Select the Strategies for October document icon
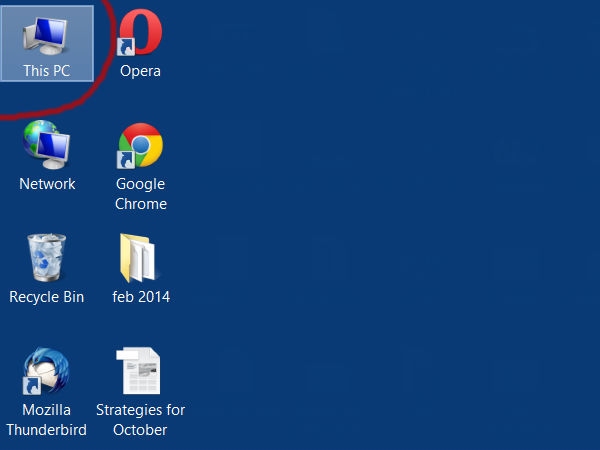This screenshot has height=450, width=600. point(138,370)
